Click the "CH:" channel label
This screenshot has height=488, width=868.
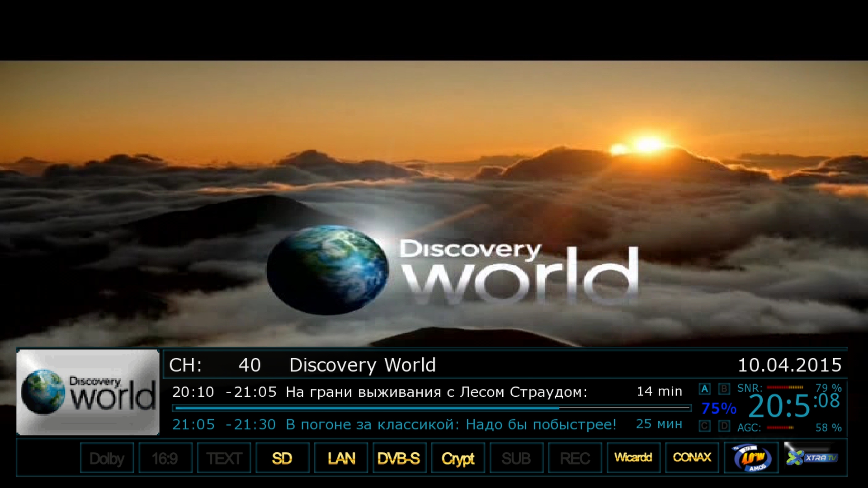coord(185,365)
